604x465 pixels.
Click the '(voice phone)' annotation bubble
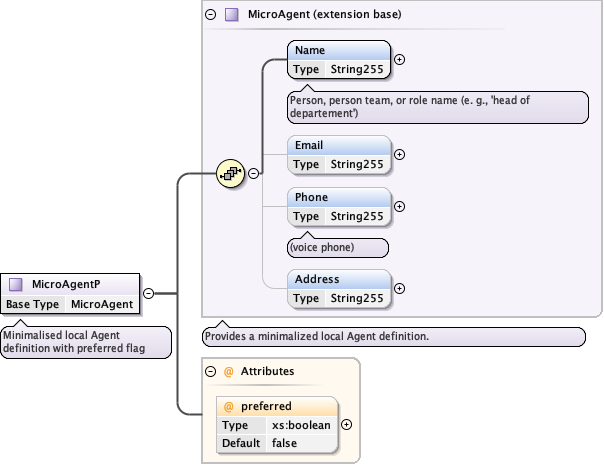pos(337,246)
